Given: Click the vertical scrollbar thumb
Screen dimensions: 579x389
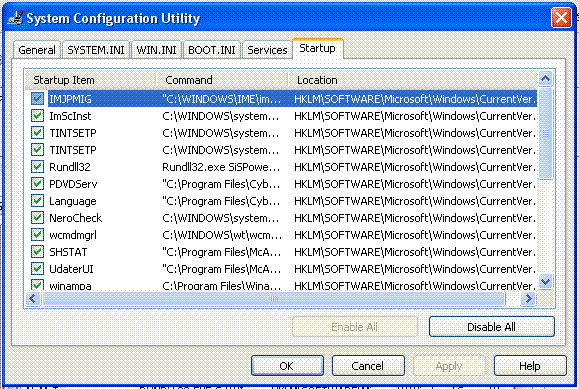Looking at the screenshot, I should click(x=545, y=133).
